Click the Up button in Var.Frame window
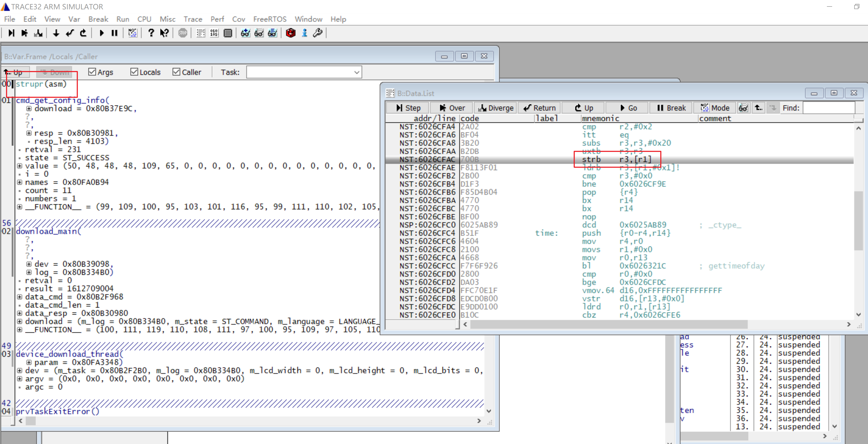The image size is (868, 444). (16, 72)
